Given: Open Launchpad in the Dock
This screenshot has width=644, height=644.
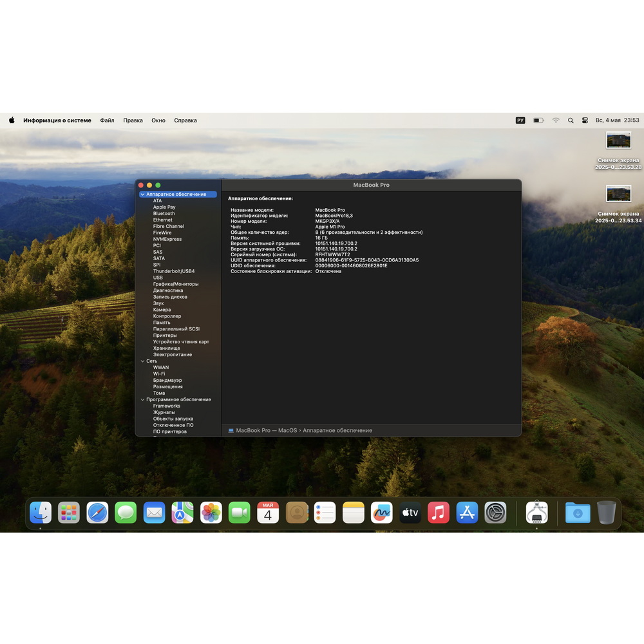Looking at the screenshot, I should tap(69, 513).
